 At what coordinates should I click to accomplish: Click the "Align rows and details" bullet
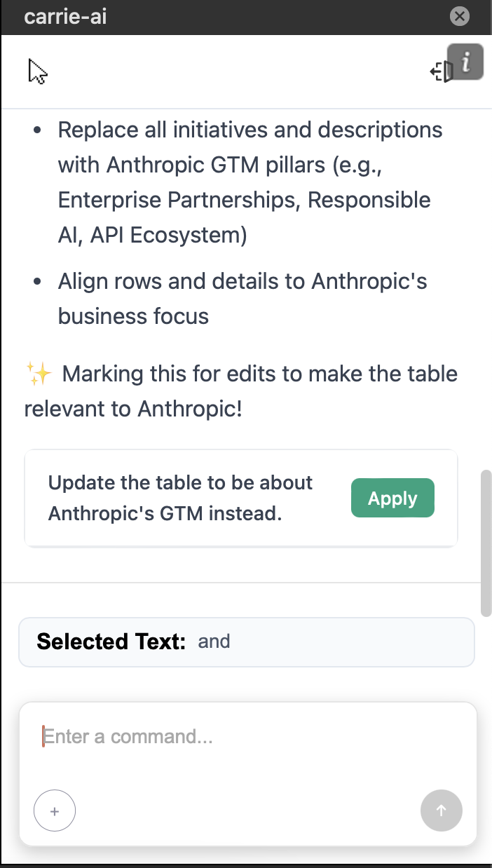point(242,299)
